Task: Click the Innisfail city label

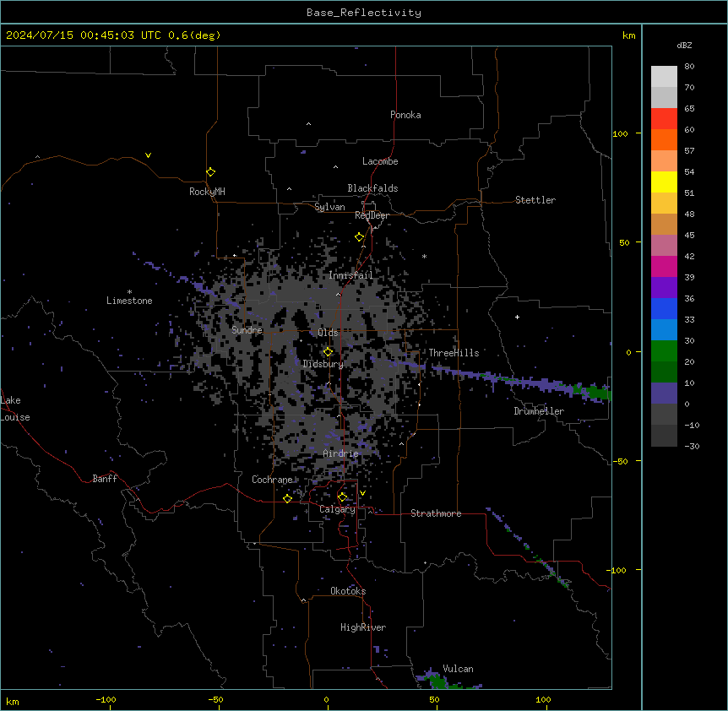Action: pos(350,275)
